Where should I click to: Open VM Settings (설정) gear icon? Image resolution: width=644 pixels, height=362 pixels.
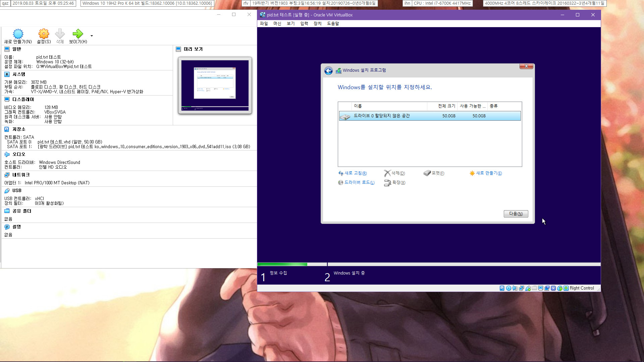pyautogui.click(x=44, y=34)
